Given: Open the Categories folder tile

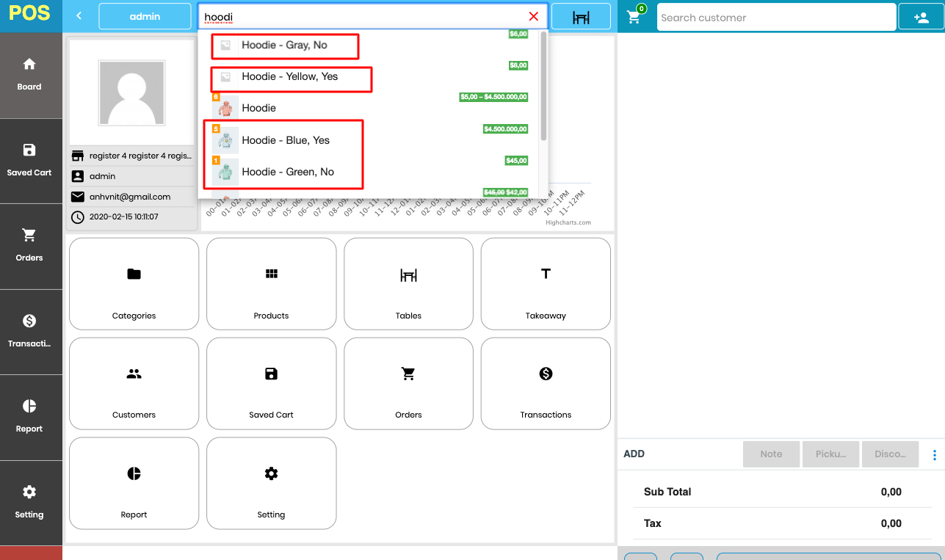Looking at the screenshot, I should pos(134,283).
